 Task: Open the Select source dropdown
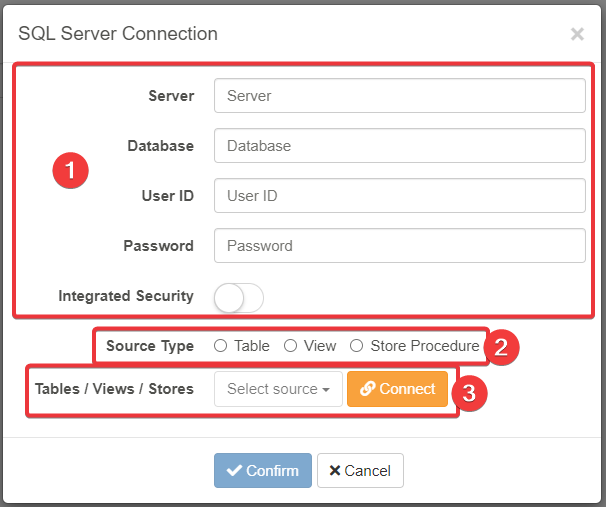point(278,389)
